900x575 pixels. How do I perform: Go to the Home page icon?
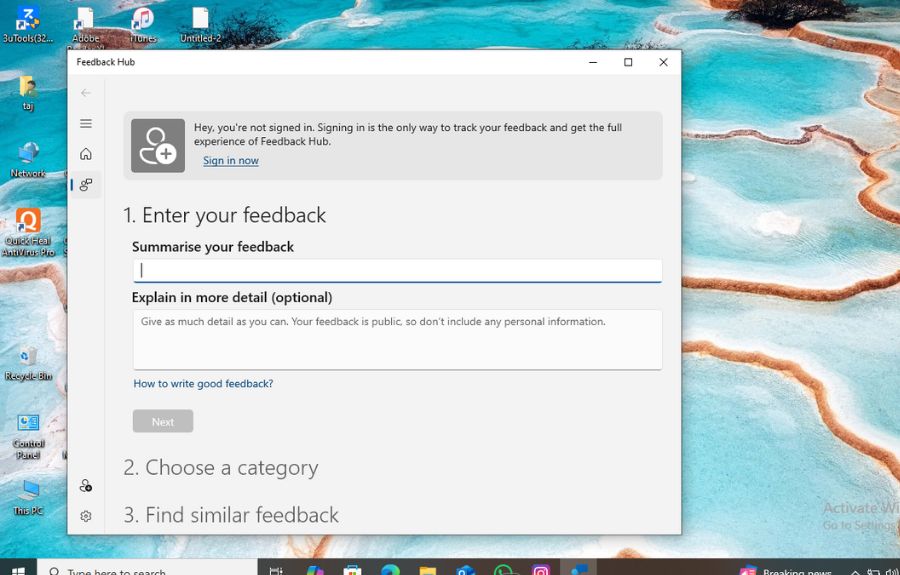86,154
